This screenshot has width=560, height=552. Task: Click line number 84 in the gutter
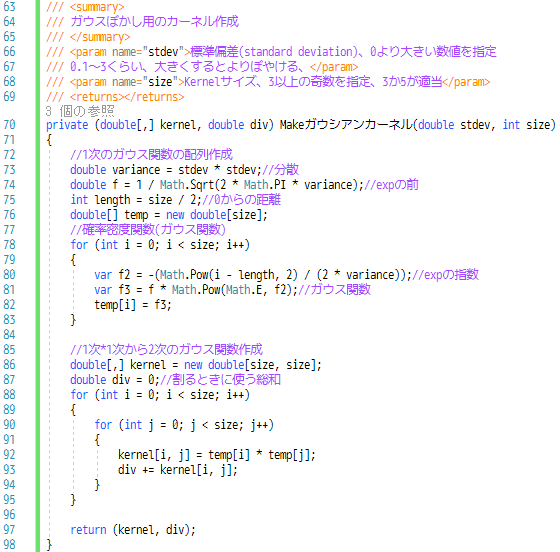click(9, 335)
